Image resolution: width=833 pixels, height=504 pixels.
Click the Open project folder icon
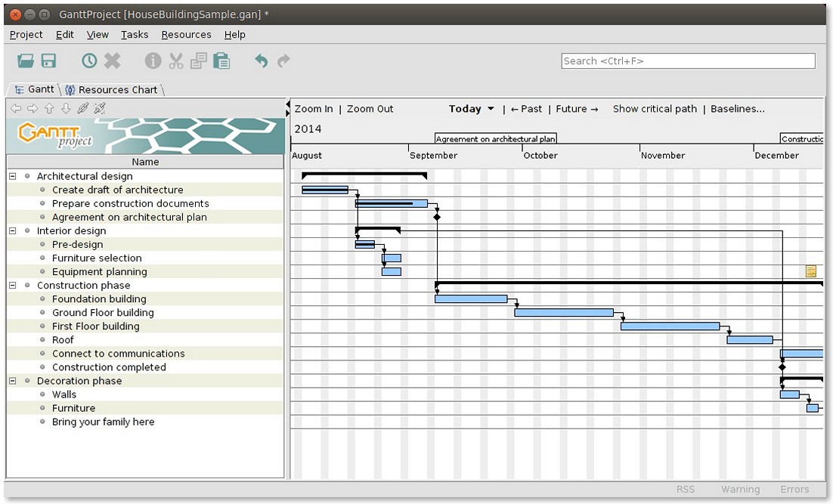[25, 60]
